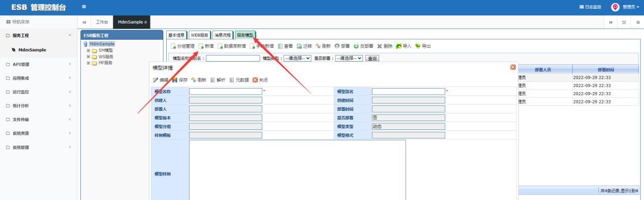The width and height of the screenshot is (644, 200).
Task: Open the 是否部署 filter dropdown
Action: 349,58
